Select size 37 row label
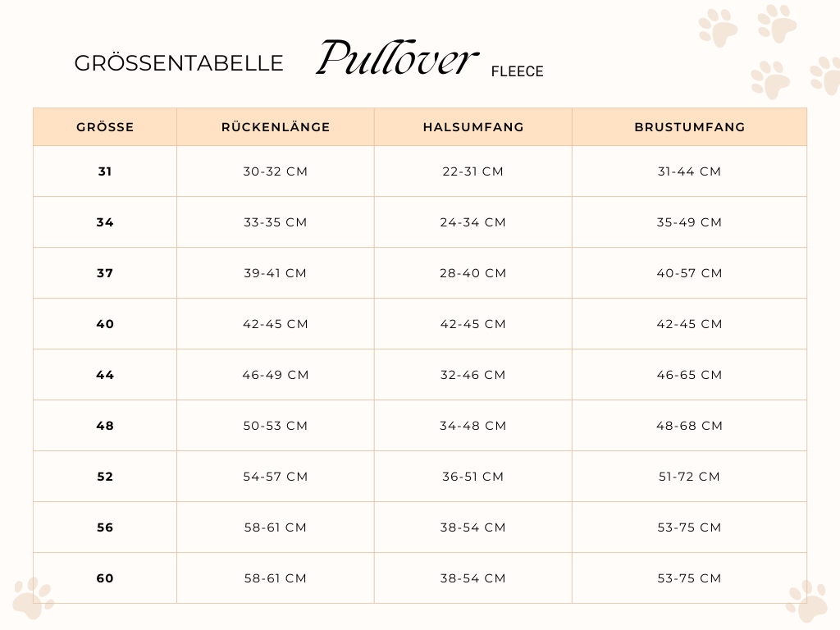Image resolution: width=840 pixels, height=630 pixels. click(105, 273)
